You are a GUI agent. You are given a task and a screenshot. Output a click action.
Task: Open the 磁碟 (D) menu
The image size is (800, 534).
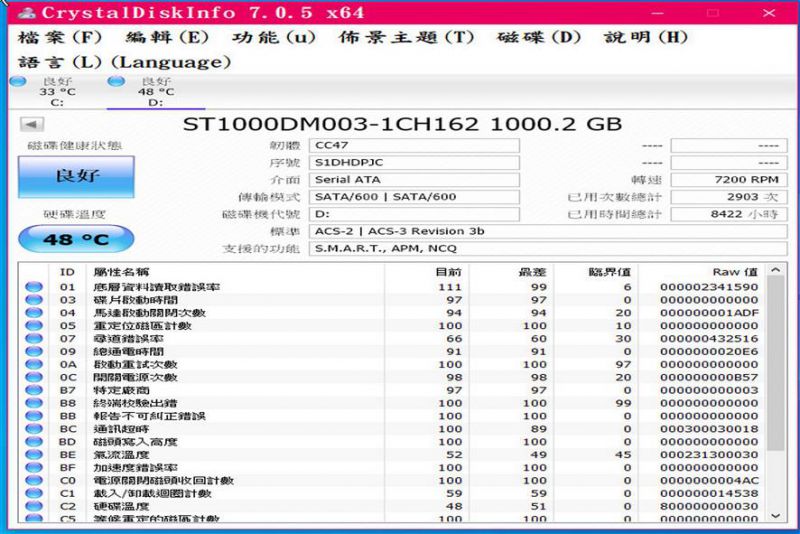click(539, 38)
